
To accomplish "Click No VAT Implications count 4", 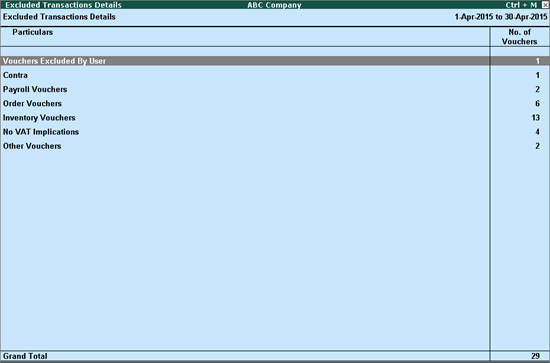I will [x=537, y=132].
